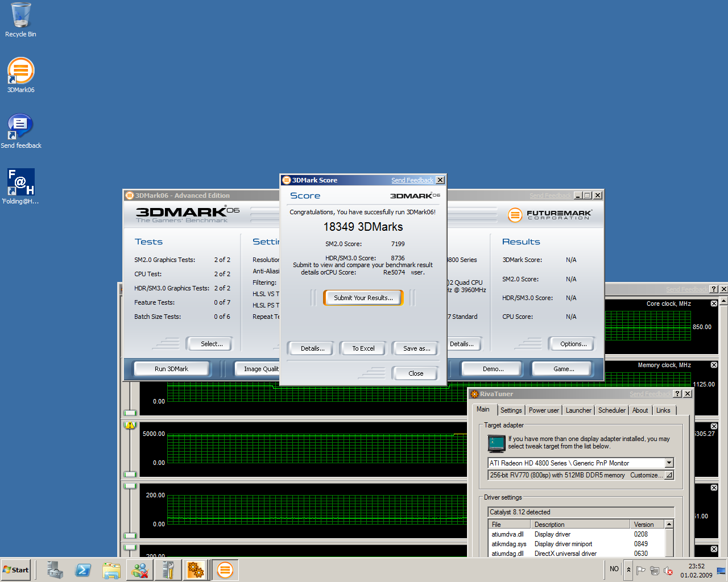The height and width of the screenshot is (582, 728).
Task: Click the Show Desktop icon beside the clock
Action: point(721,571)
